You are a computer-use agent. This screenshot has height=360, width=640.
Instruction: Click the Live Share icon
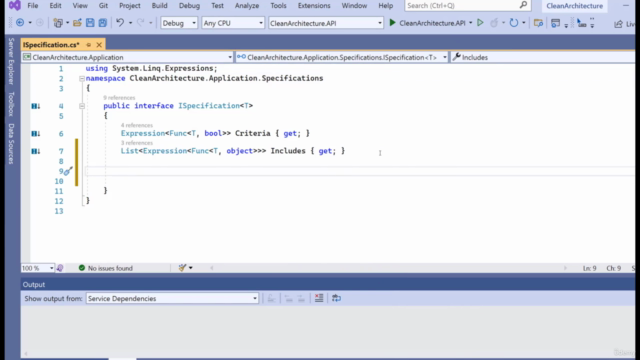click(618, 24)
